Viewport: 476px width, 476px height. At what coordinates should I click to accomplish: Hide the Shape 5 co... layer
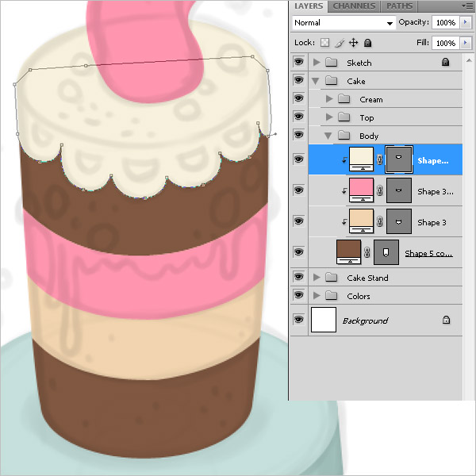coord(299,252)
